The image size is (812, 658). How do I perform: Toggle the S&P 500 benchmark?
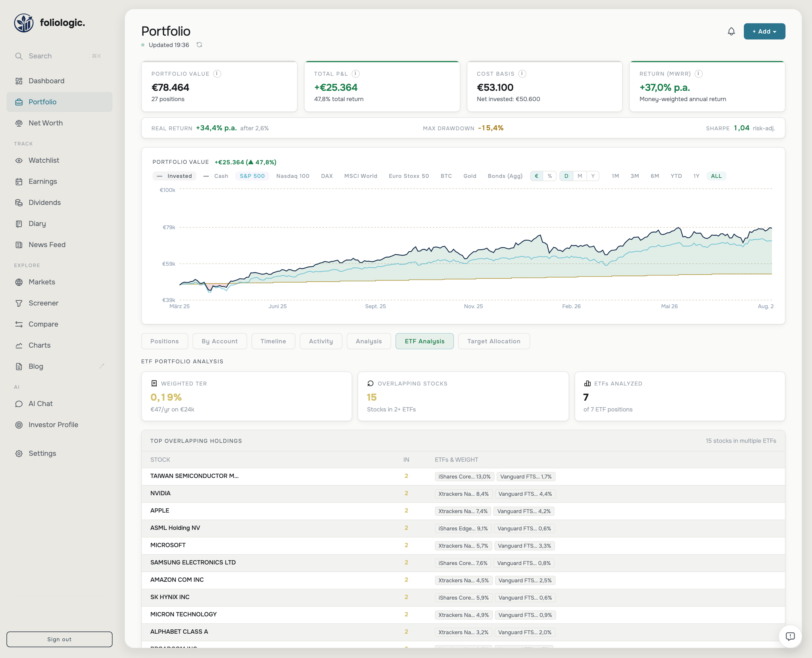tap(252, 176)
